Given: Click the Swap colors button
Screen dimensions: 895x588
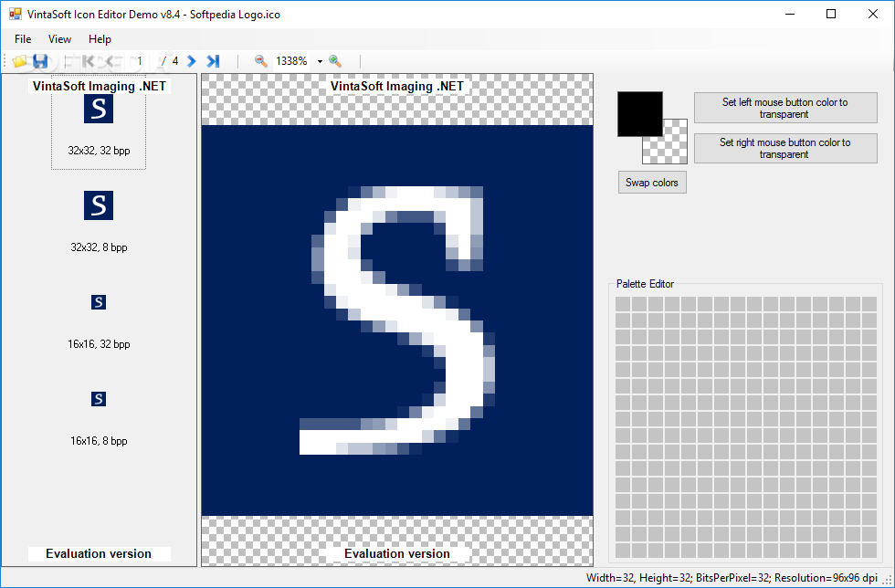Looking at the screenshot, I should [x=652, y=183].
